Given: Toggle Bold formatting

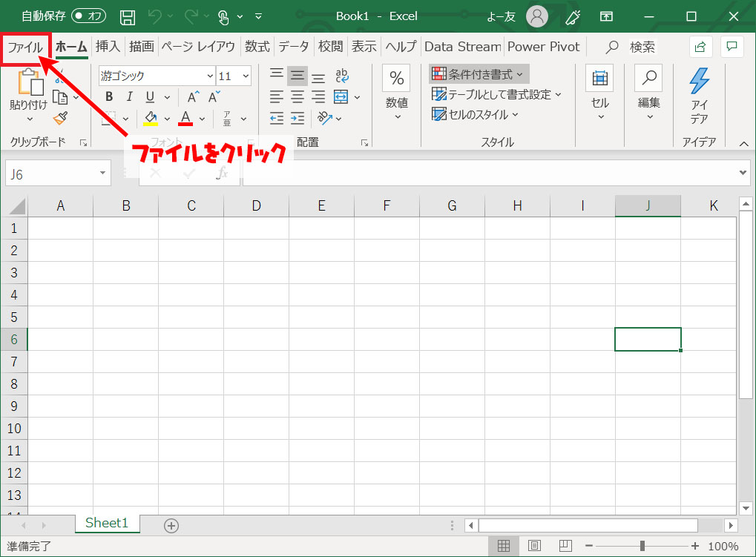Looking at the screenshot, I should (x=109, y=97).
